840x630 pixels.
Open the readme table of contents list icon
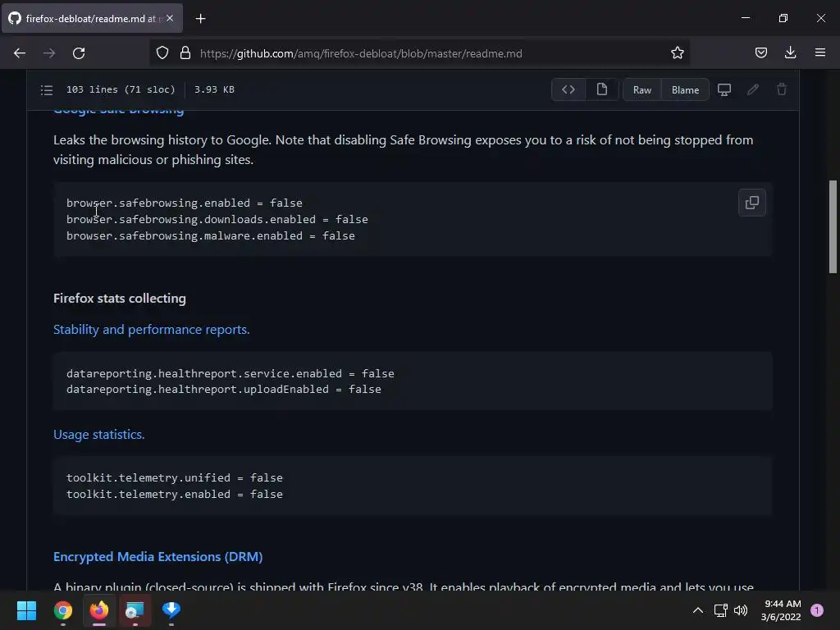(47, 90)
